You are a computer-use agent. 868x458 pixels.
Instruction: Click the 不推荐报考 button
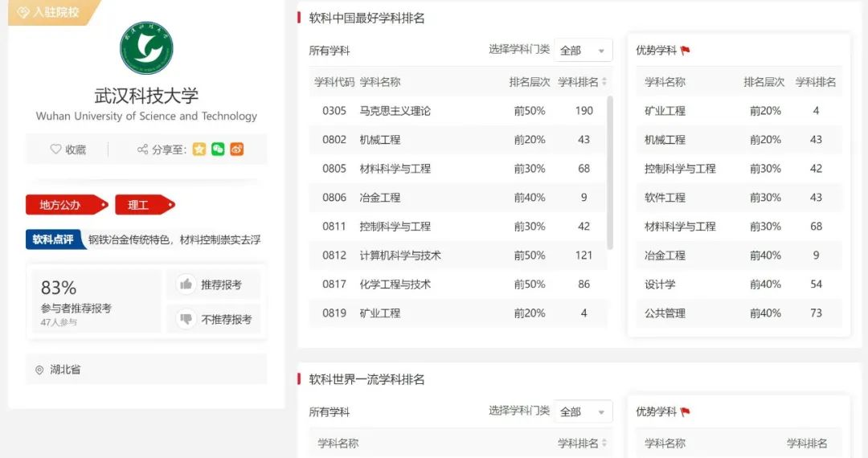pyautogui.click(x=215, y=319)
